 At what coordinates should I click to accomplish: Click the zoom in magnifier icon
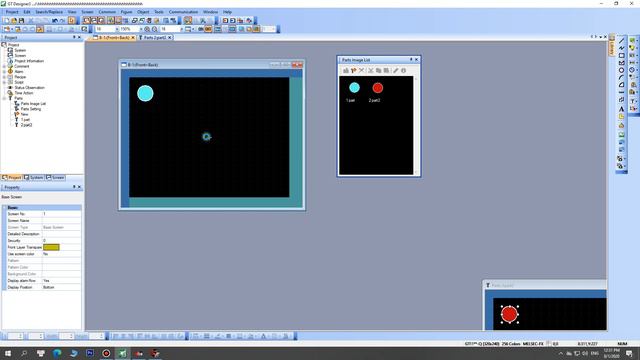pos(147,29)
